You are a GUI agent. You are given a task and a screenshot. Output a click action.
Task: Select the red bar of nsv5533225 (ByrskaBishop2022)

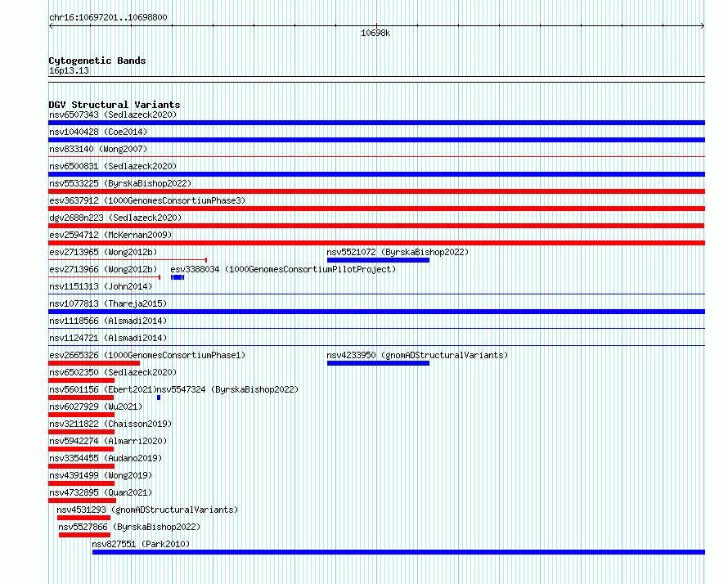[376, 191]
